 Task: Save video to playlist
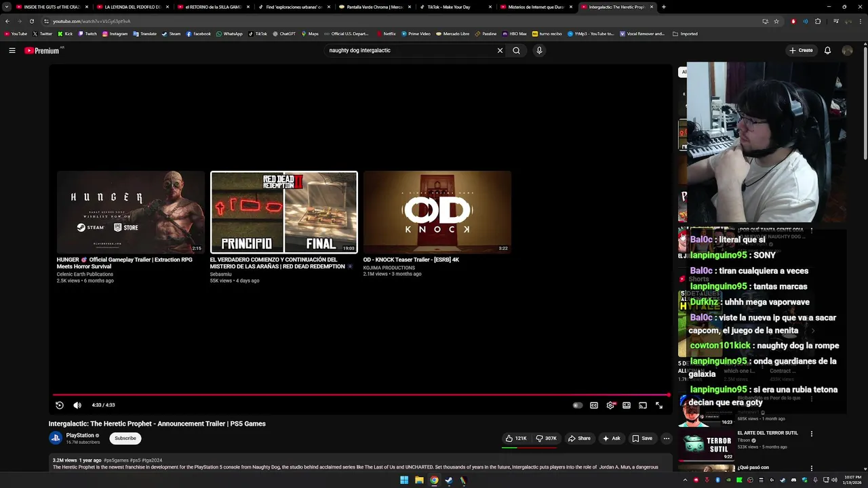point(642,439)
